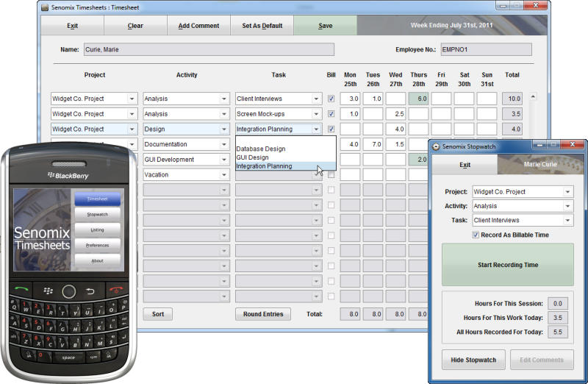Start Recording Time in Stopwatch
This screenshot has width=588, height=384.
coord(508,265)
